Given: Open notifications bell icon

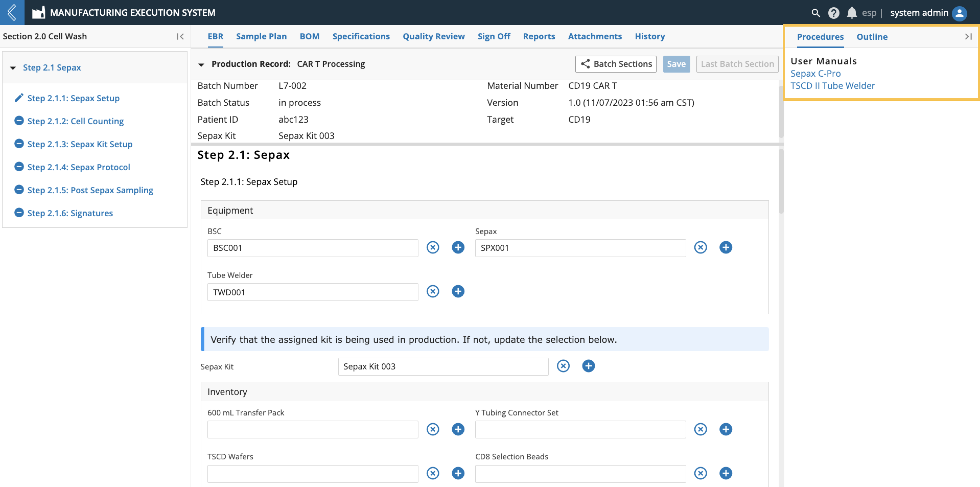Looking at the screenshot, I should [851, 13].
